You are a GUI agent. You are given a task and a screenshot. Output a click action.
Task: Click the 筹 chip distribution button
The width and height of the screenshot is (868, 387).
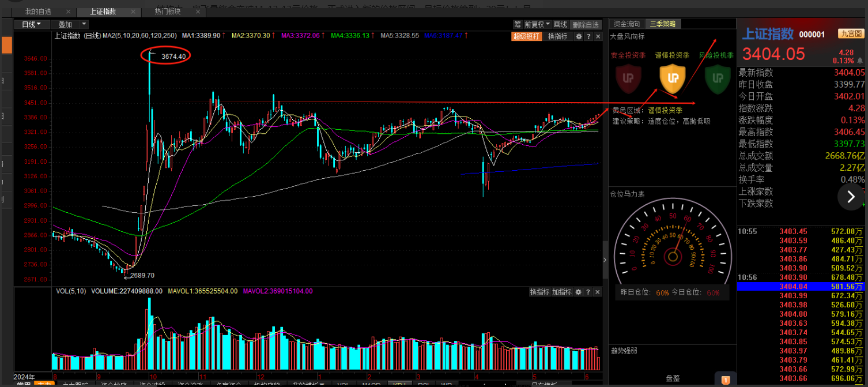[518, 24]
